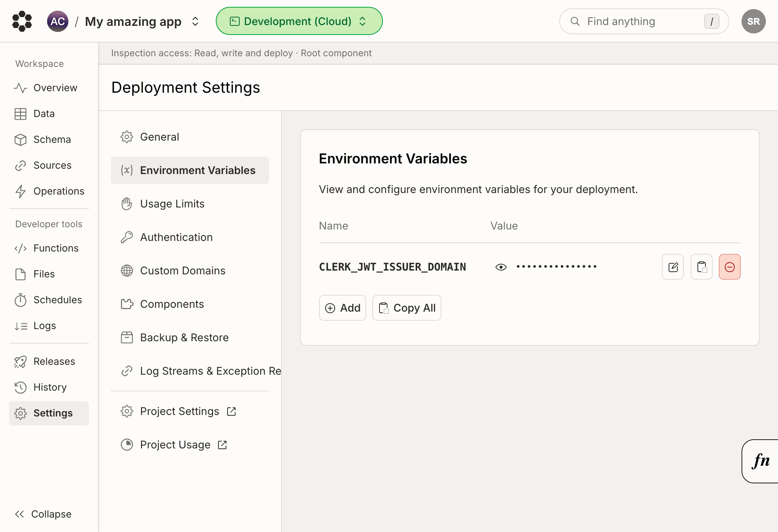Delete the CLERK_JWT_ISSUER_DOMAIN variable
The height and width of the screenshot is (532, 778).
click(x=730, y=267)
